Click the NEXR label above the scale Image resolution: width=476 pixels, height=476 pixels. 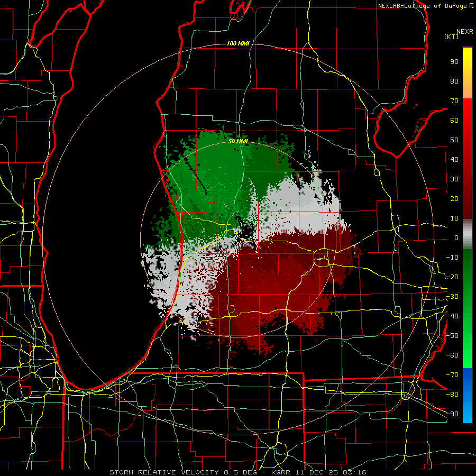(465, 32)
